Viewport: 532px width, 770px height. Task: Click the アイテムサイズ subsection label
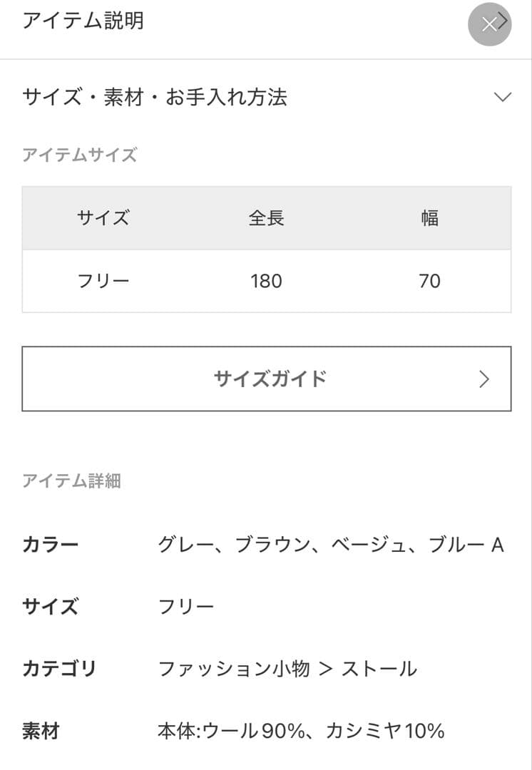pos(79,155)
